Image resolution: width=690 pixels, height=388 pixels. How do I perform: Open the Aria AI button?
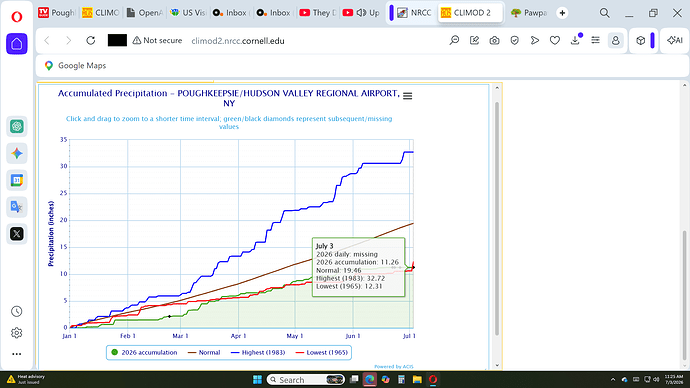[x=675, y=40]
